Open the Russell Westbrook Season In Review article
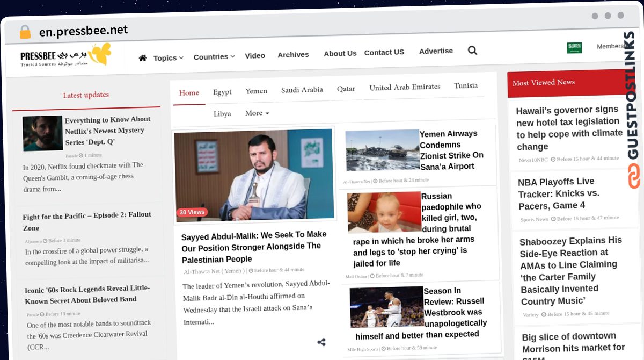644x360 pixels. (421, 313)
